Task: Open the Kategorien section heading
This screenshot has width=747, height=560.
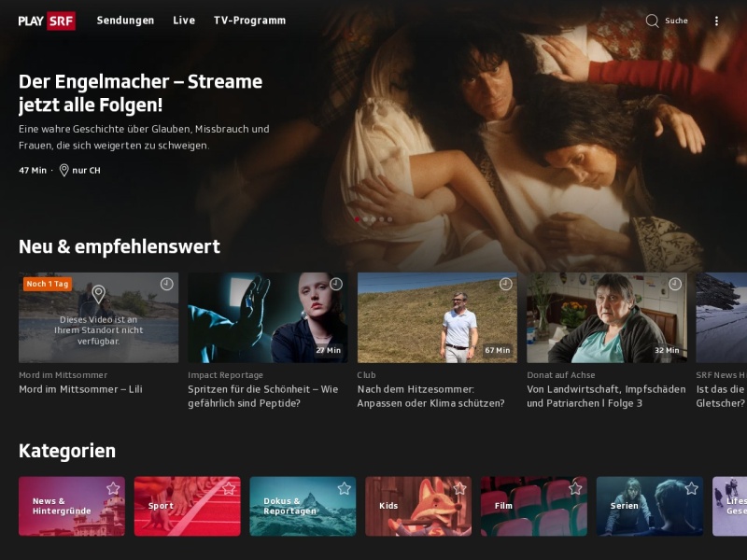Action: pos(67,451)
